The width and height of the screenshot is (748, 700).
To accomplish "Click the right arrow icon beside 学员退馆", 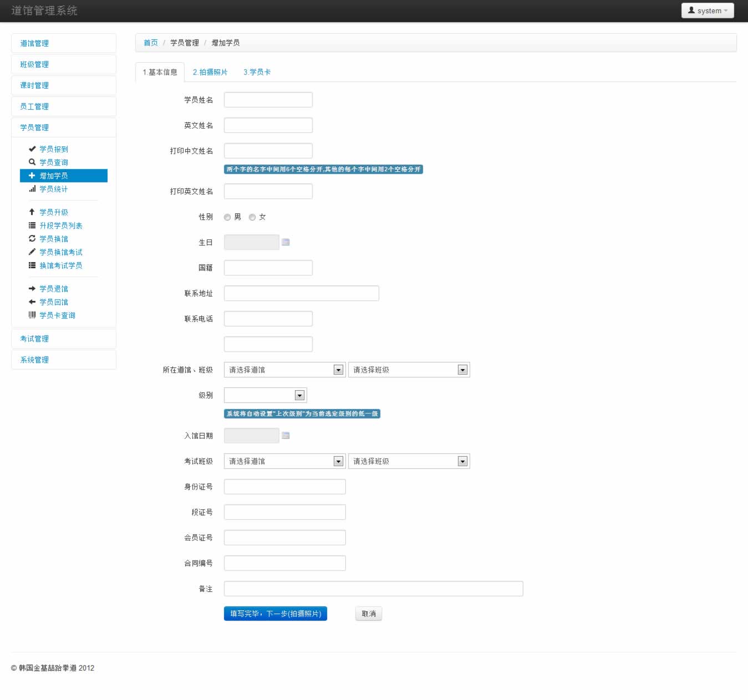I will 32,289.
